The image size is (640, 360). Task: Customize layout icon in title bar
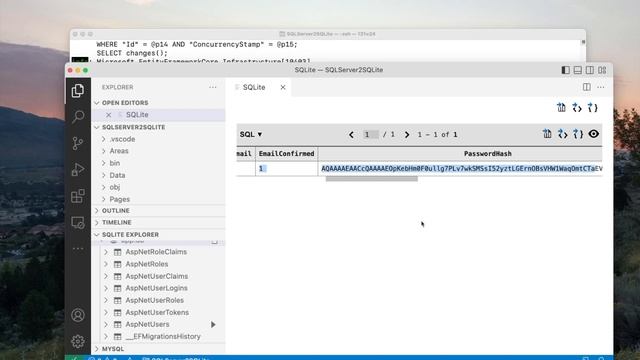(602, 70)
